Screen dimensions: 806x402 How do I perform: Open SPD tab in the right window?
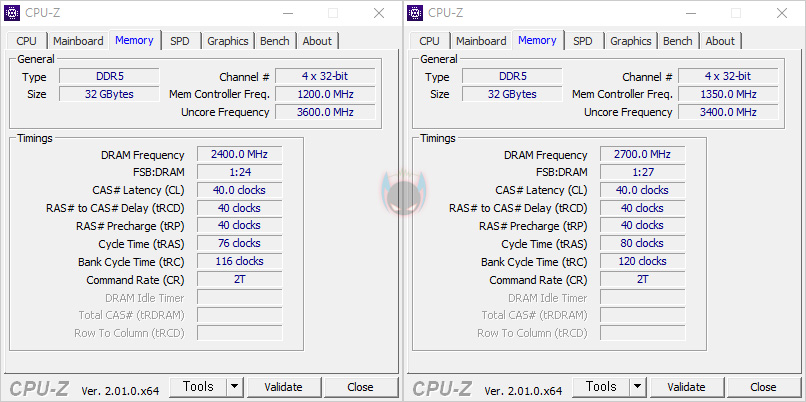582,41
